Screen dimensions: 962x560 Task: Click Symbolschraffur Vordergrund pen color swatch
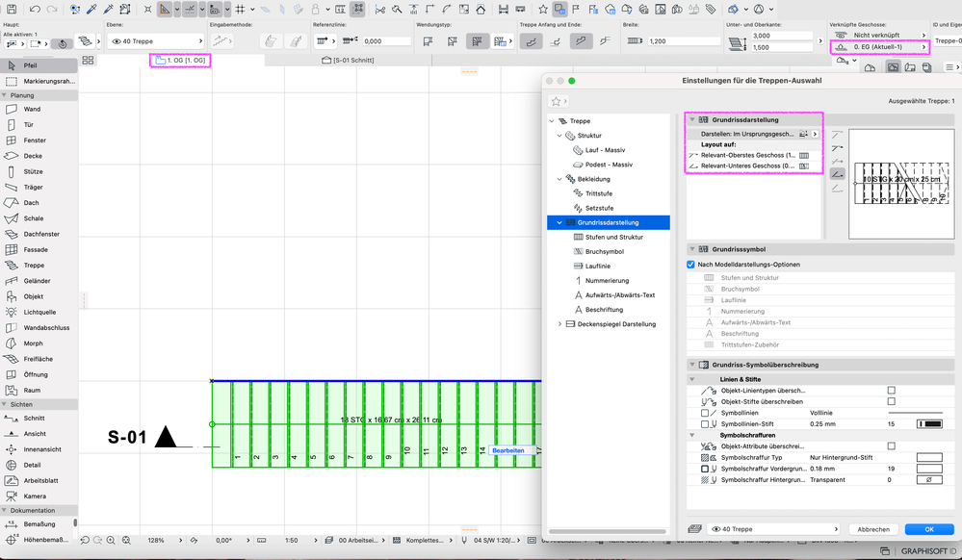928,469
